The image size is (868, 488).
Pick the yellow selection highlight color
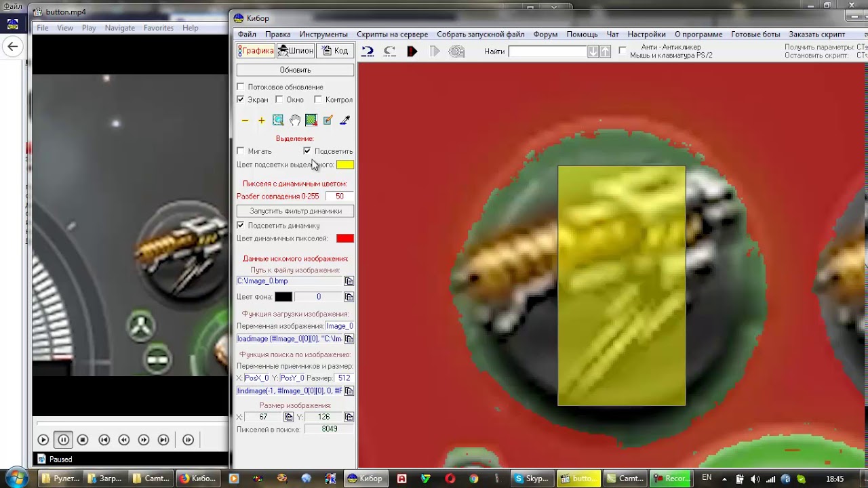345,165
